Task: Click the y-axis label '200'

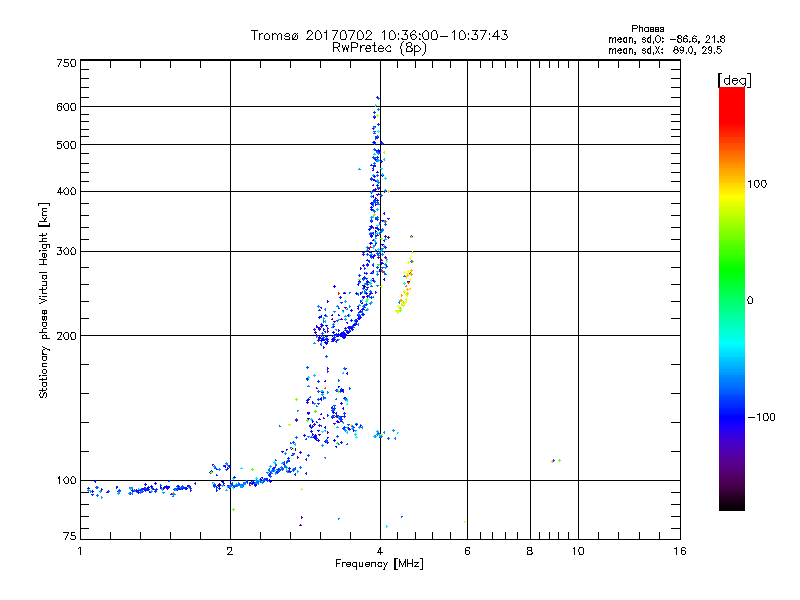Action: [x=67, y=336]
